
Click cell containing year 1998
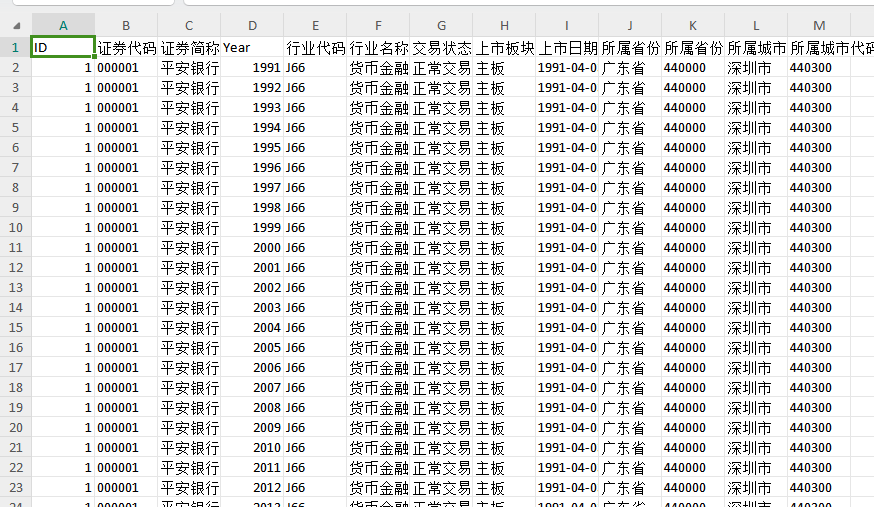coord(252,208)
